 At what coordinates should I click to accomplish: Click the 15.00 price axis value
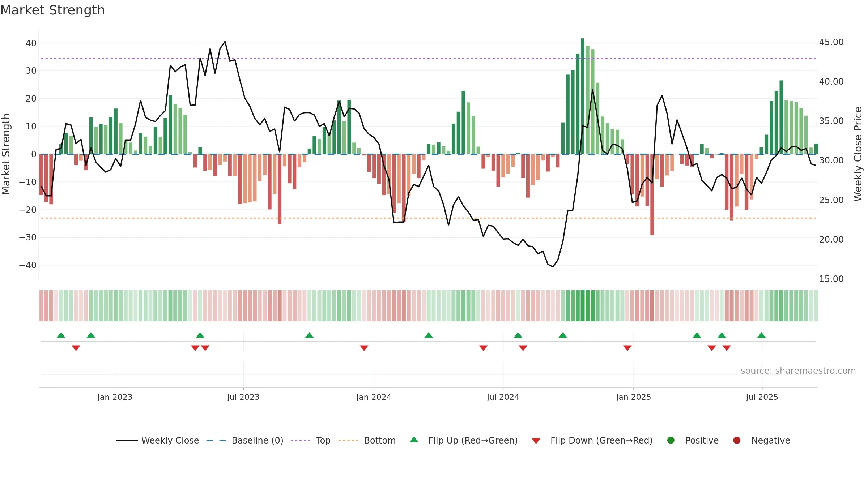(x=831, y=279)
